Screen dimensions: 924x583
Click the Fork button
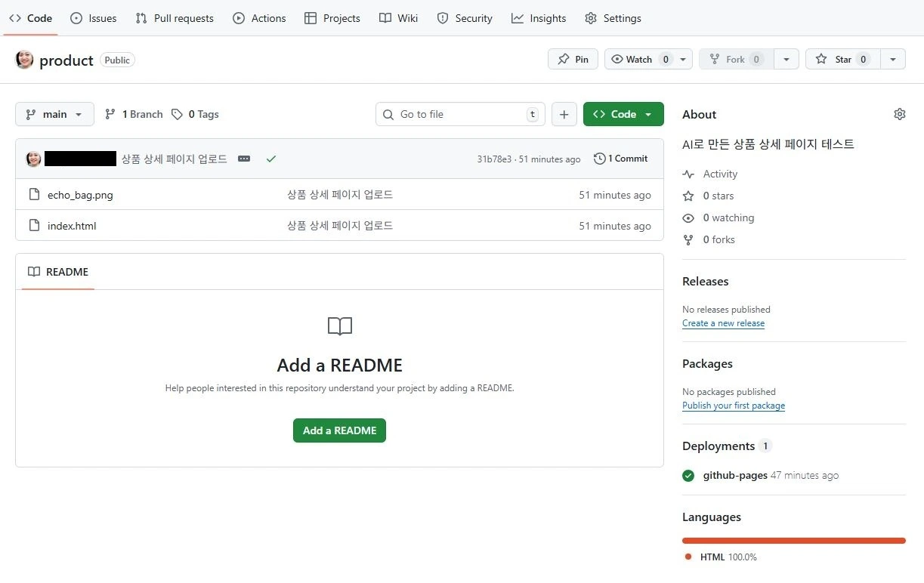(x=737, y=60)
